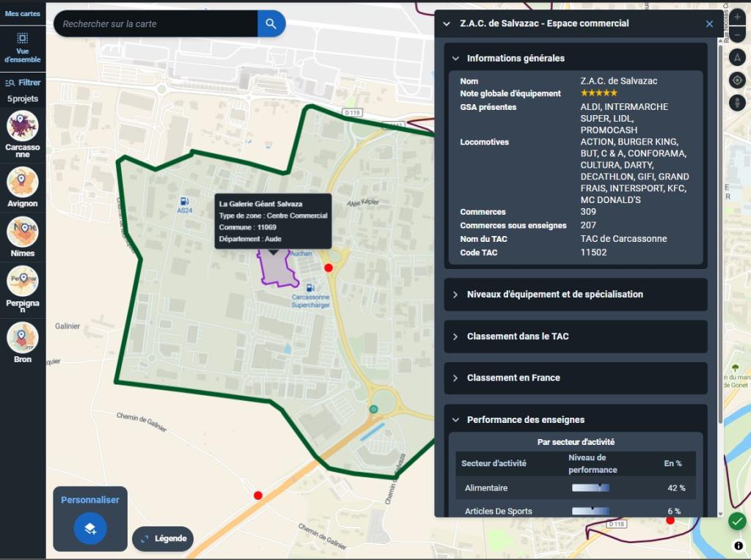Zoom in on the map
Screen dimensions: 751x560
pos(738,16)
